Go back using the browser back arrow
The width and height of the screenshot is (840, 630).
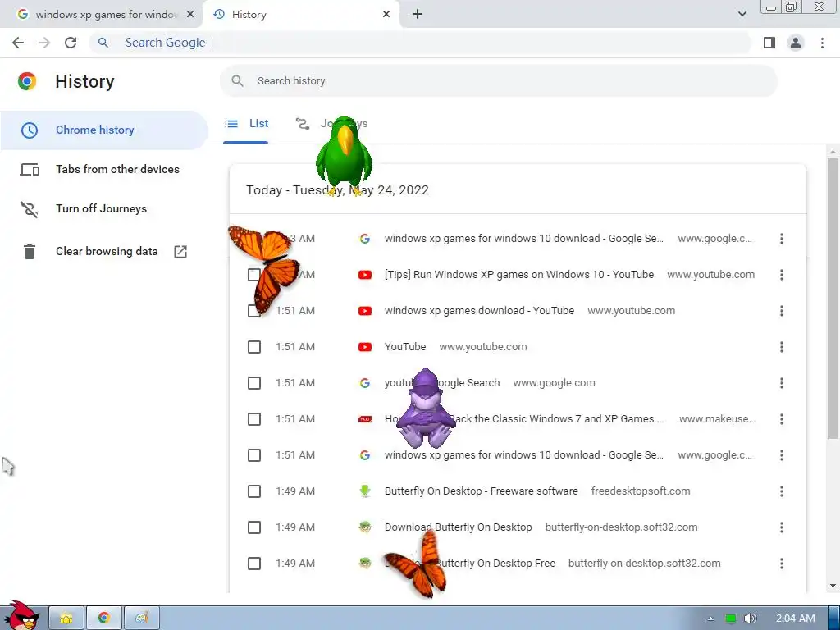coord(18,43)
